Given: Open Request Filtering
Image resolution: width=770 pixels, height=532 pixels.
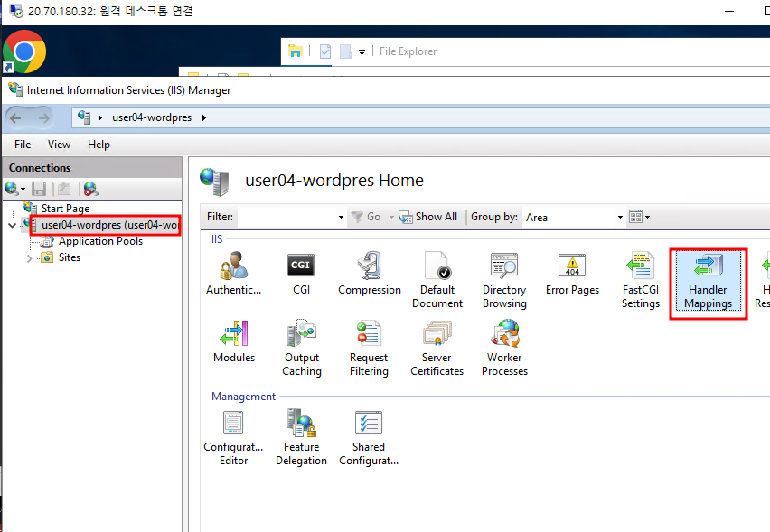Looking at the screenshot, I should tap(369, 348).
